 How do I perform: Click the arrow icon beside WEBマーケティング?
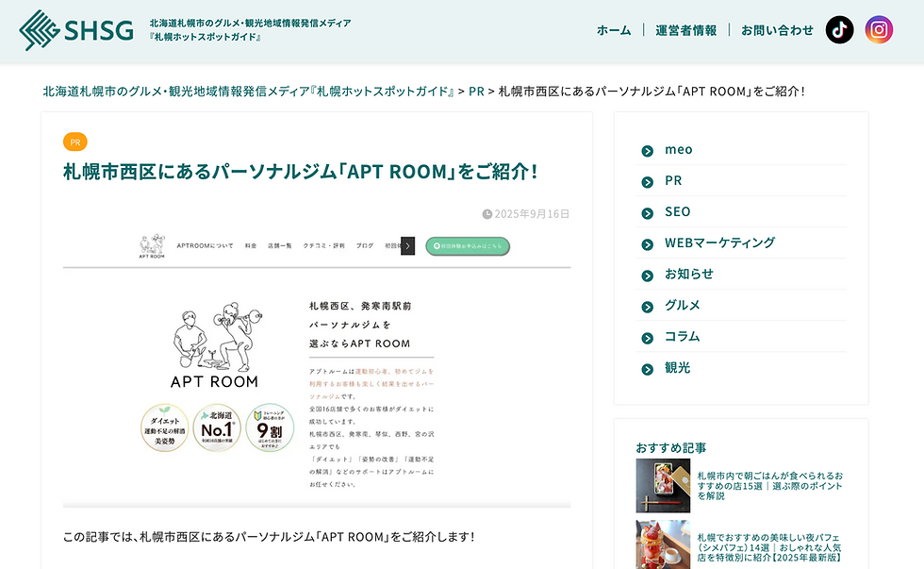pos(647,244)
